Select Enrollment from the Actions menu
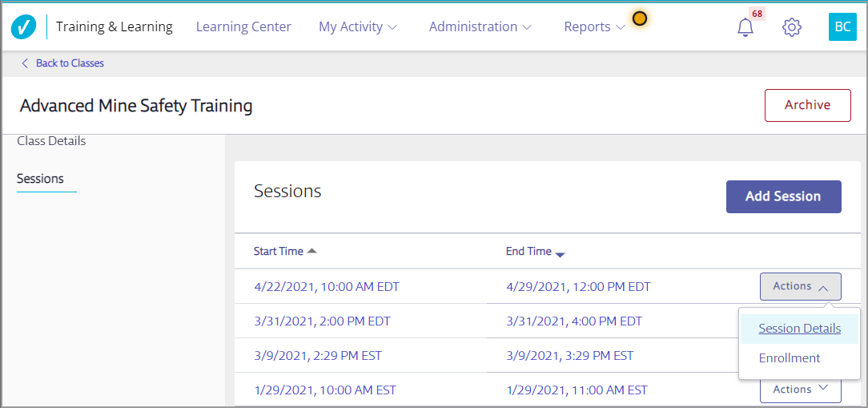This screenshot has width=868, height=408. [790, 358]
